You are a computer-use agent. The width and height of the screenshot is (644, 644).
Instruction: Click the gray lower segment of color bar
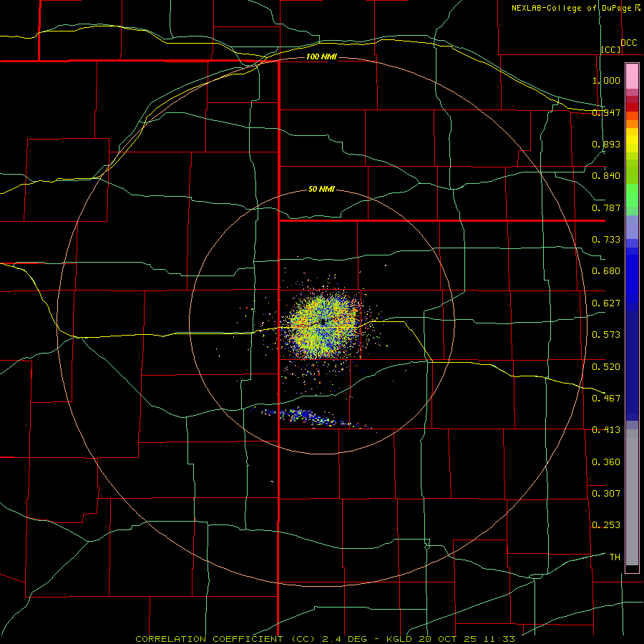(x=632, y=497)
